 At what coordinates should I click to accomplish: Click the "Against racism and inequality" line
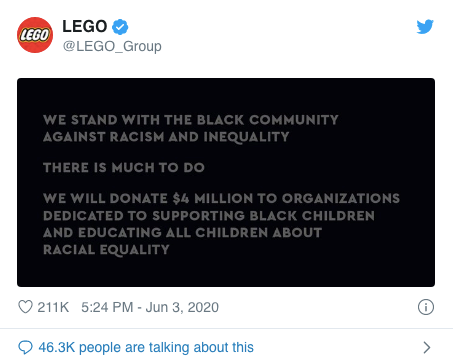click(x=166, y=137)
